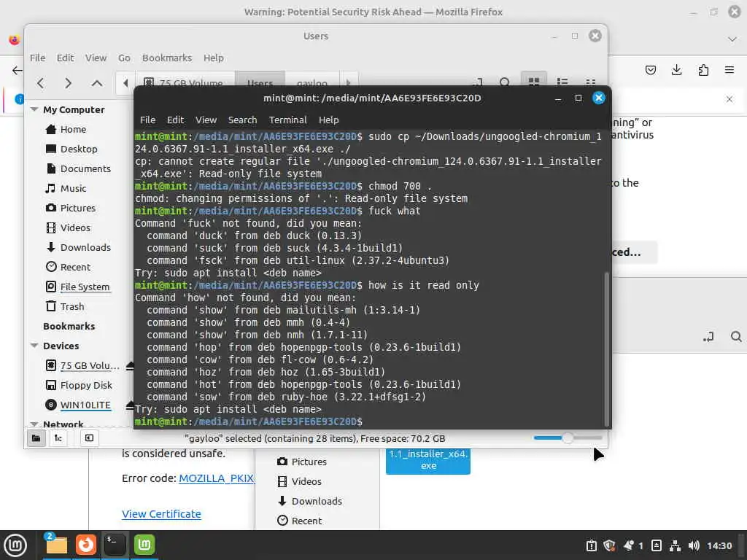The image size is (747, 560).
Task: Open Update Manager shield tray icon
Action: coord(609,545)
